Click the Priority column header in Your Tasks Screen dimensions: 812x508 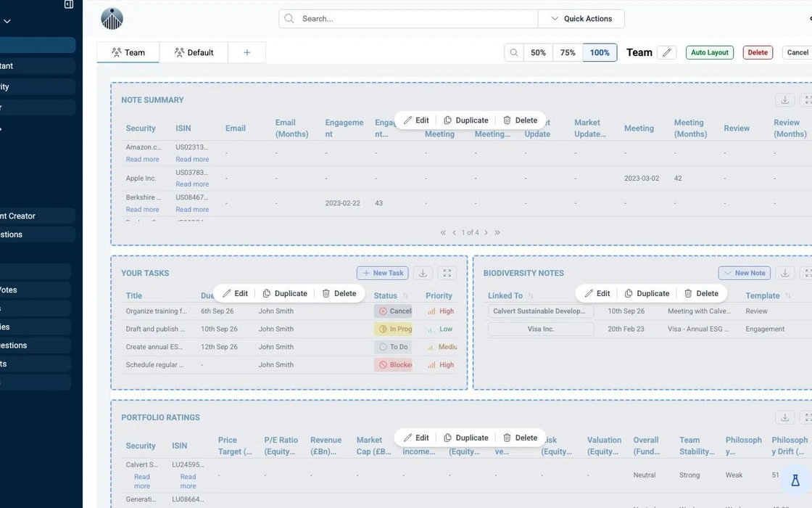(439, 295)
